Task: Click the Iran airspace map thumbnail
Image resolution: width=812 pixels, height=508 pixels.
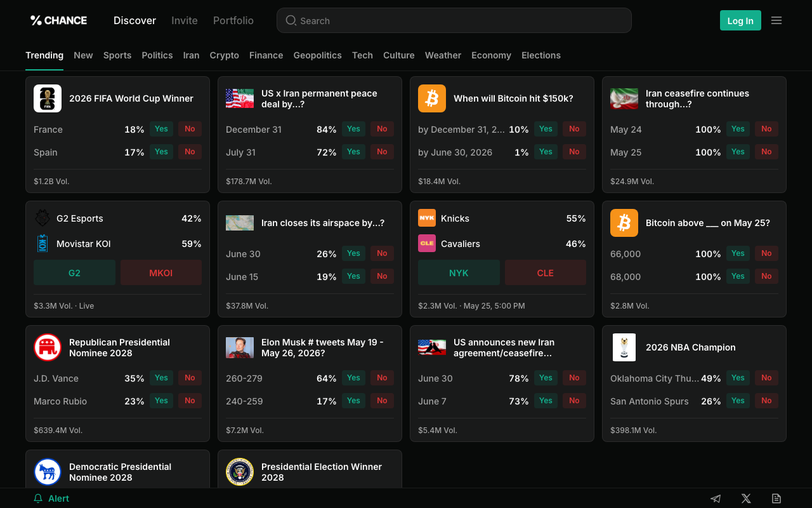Action: tap(240, 223)
